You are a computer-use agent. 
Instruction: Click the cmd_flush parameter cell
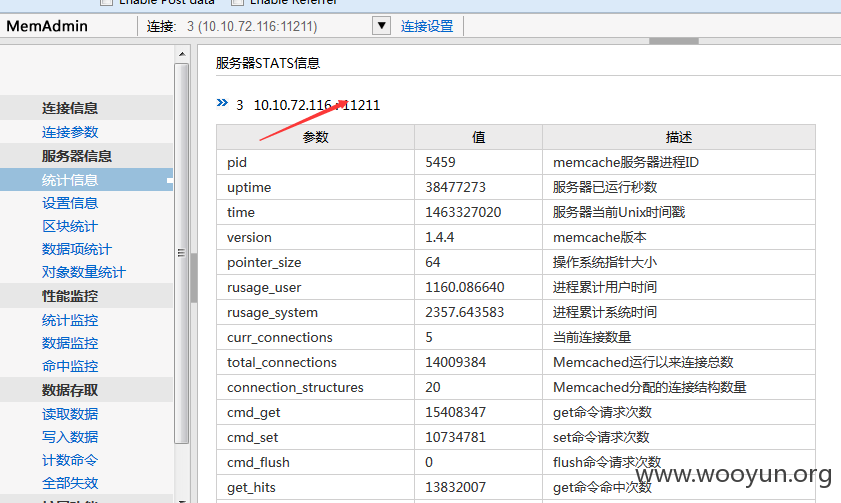tap(315, 462)
